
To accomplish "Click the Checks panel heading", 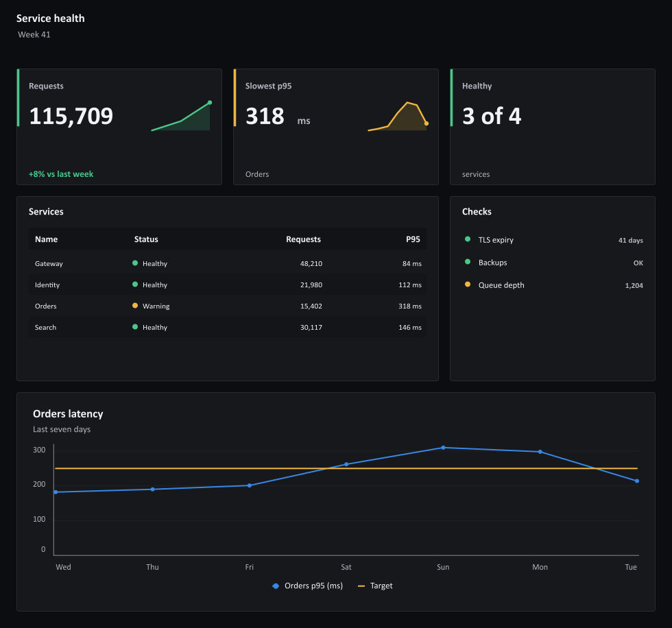I will [477, 211].
